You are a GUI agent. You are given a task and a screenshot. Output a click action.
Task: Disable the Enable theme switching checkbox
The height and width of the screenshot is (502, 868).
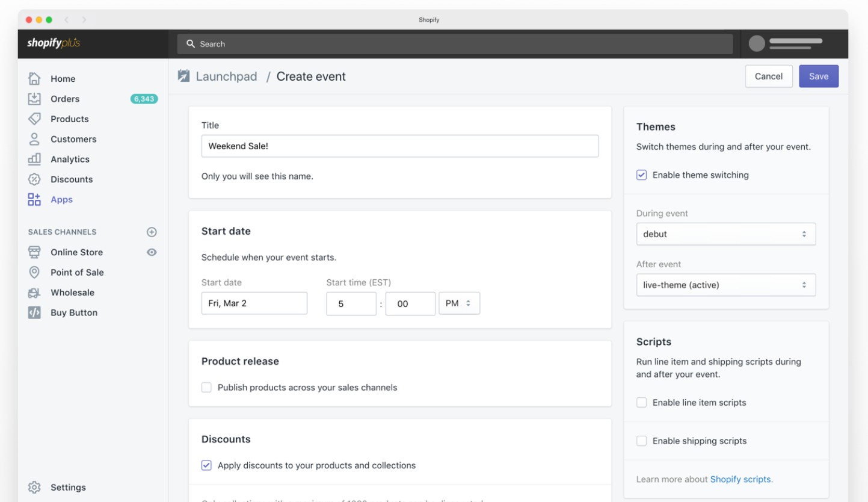(641, 175)
